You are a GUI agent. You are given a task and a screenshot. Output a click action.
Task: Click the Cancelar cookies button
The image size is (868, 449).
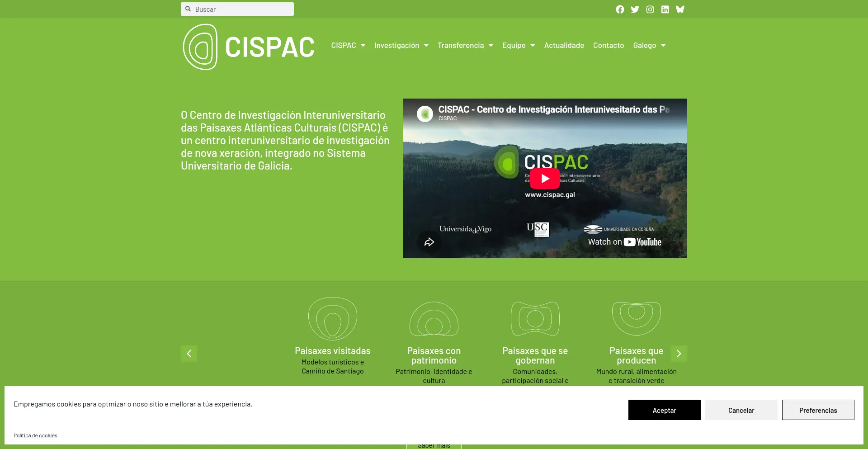(x=741, y=410)
